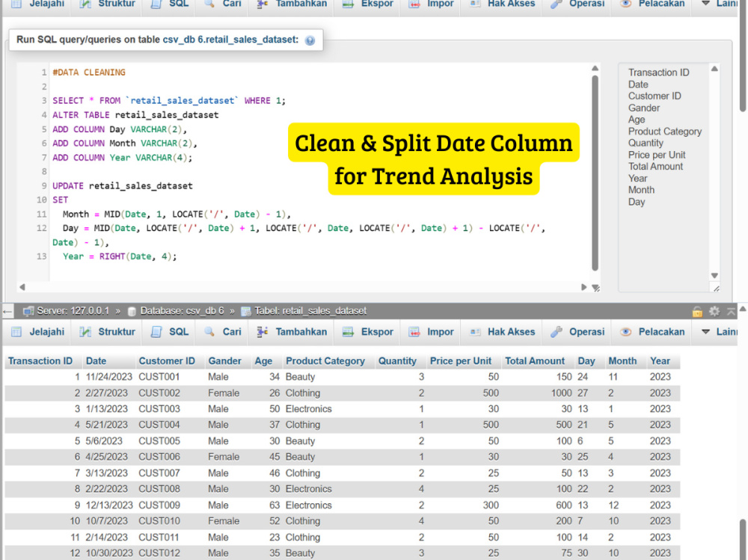Viewport: 748px width, 560px height.
Task: Click the Server: 127.0.0.1 breadcrumb link
Action: (73, 311)
